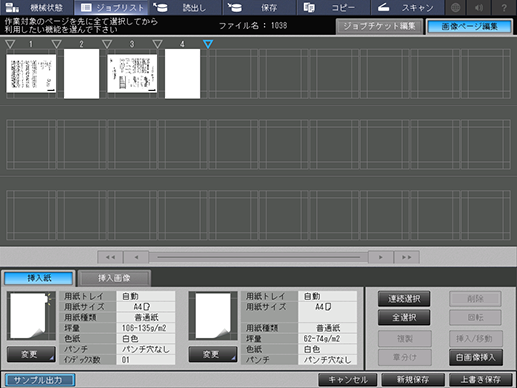Click 削除 delete button
This screenshot has height=388, width=517.
pyautogui.click(x=475, y=299)
